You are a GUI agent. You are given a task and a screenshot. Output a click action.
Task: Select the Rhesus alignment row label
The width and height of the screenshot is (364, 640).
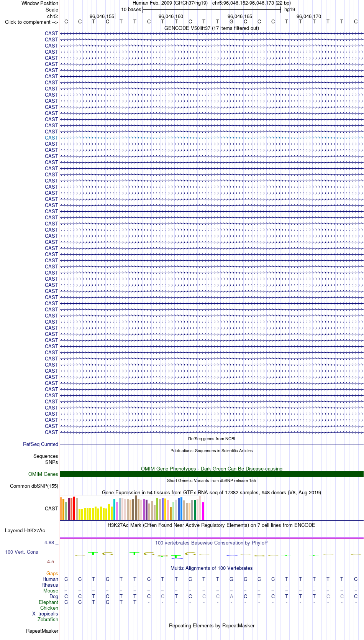pyautogui.click(x=50, y=585)
